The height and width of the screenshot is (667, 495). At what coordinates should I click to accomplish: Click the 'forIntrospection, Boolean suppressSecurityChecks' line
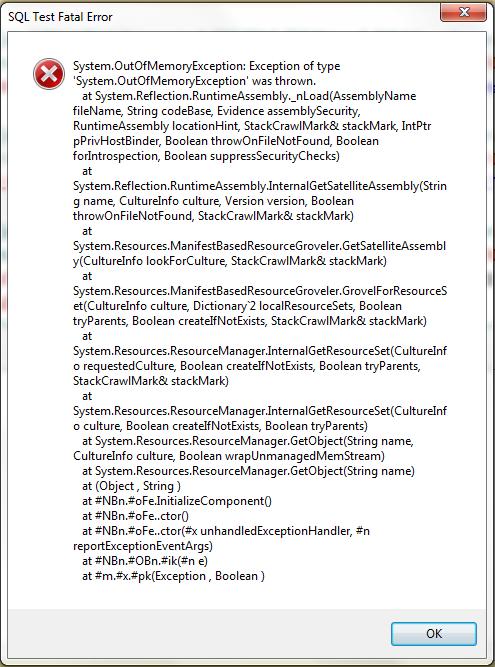click(206, 156)
